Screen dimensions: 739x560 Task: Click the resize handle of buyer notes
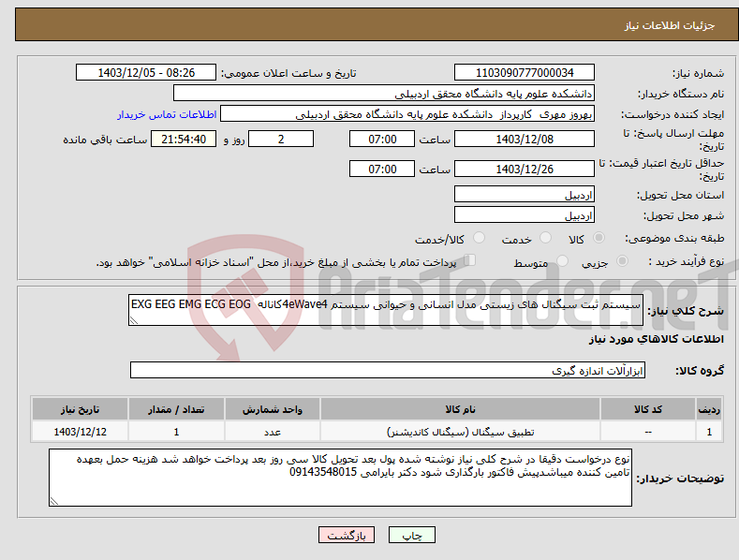click(x=54, y=502)
